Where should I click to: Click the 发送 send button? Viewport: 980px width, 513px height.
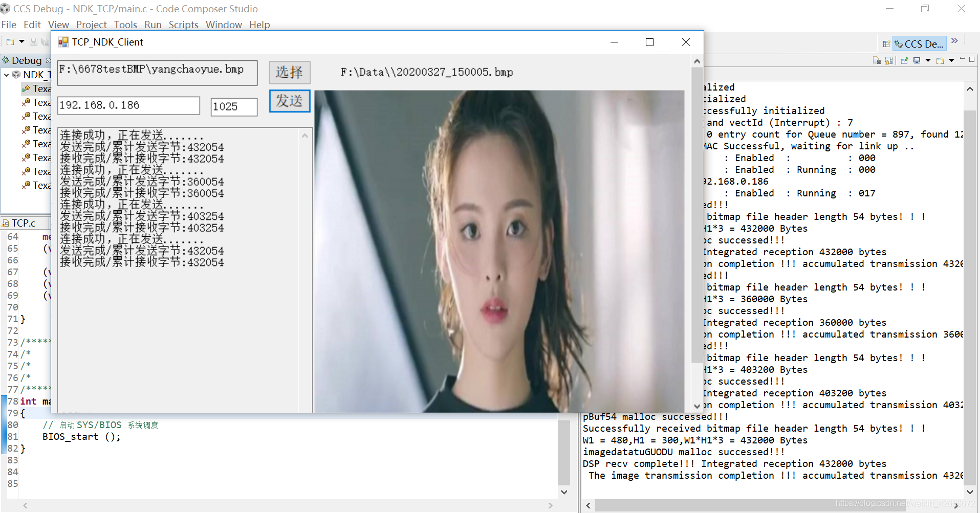(x=290, y=101)
